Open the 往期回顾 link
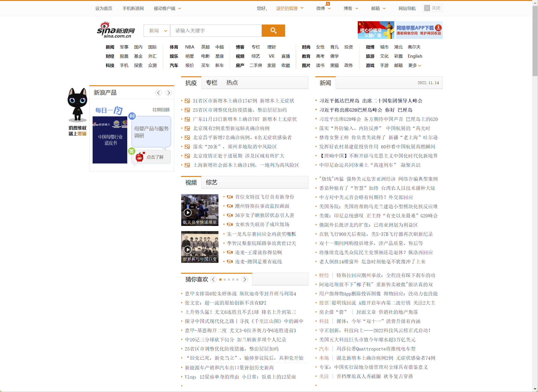Viewport: 538px width, 392px height. (161, 110)
